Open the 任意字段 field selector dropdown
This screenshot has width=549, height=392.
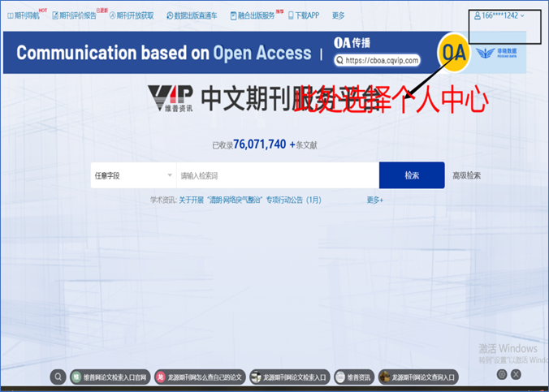pos(133,175)
